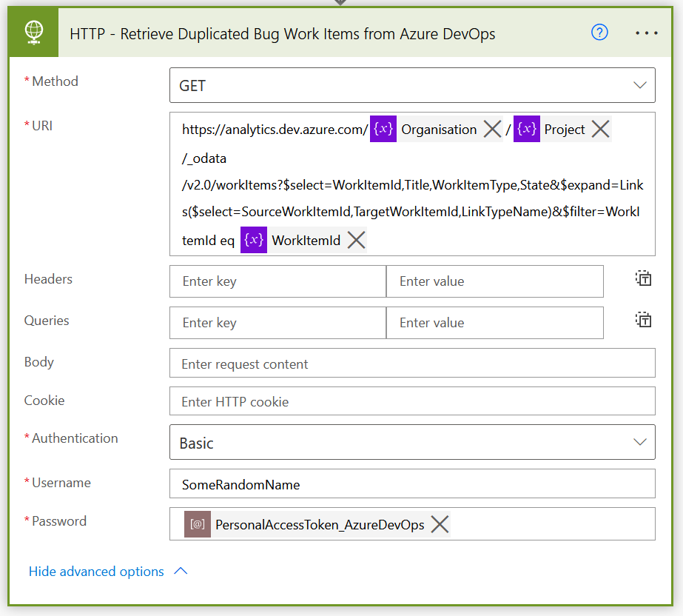Switch Queries to text mode icon
Viewport: 683px width, 616px height.
643,320
